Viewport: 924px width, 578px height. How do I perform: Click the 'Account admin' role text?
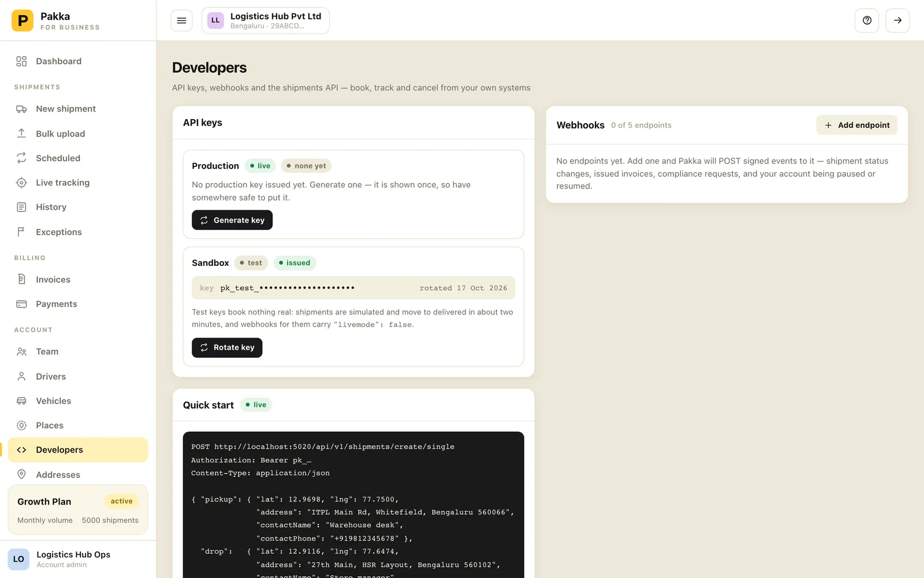pyautogui.click(x=62, y=565)
